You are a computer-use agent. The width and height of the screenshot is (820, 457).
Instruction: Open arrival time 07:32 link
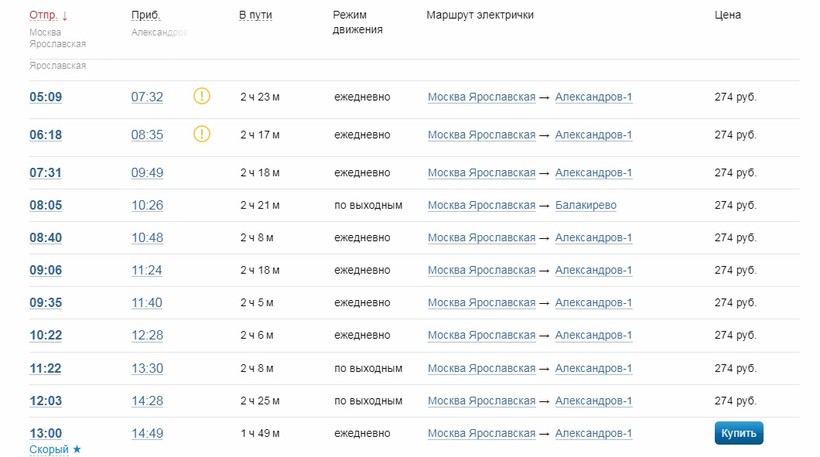click(x=147, y=97)
